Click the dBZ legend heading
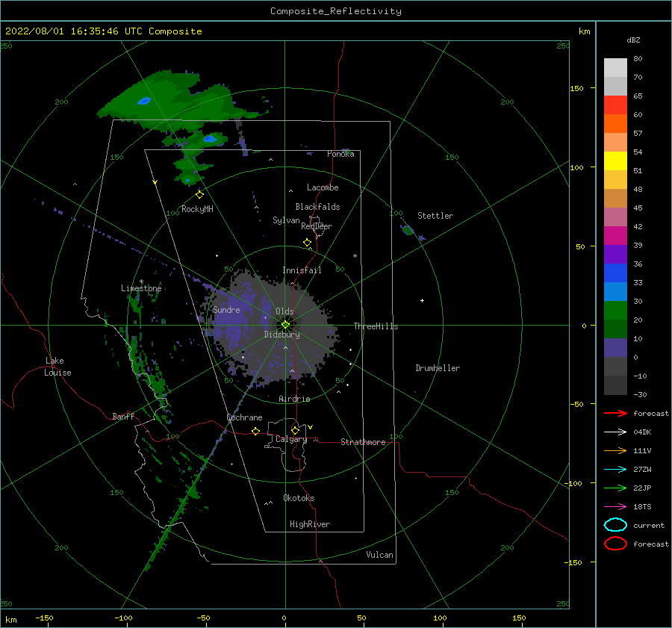Screen dimensions: 672x628 tap(633, 40)
